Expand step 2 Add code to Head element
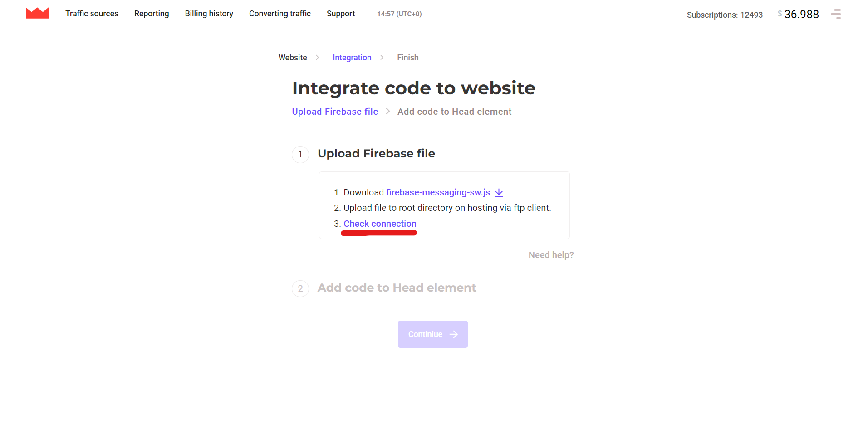868x425 pixels. (397, 288)
